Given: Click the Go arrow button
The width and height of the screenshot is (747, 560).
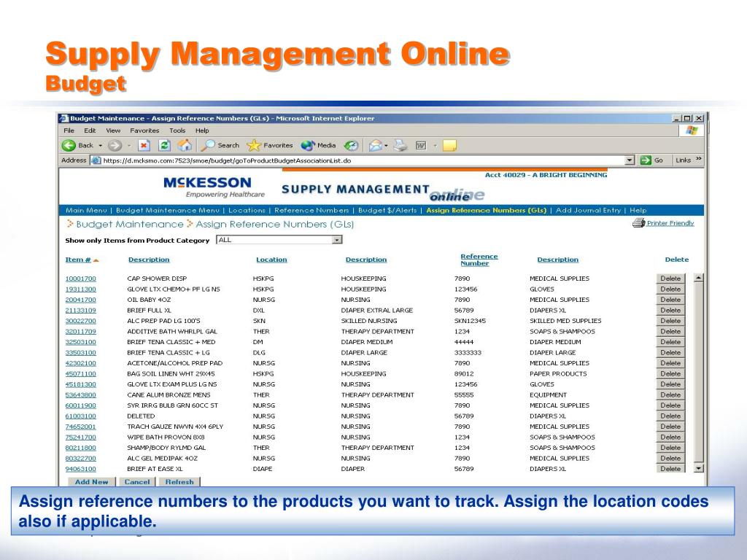Looking at the screenshot, I should click(x=646, y=160).
